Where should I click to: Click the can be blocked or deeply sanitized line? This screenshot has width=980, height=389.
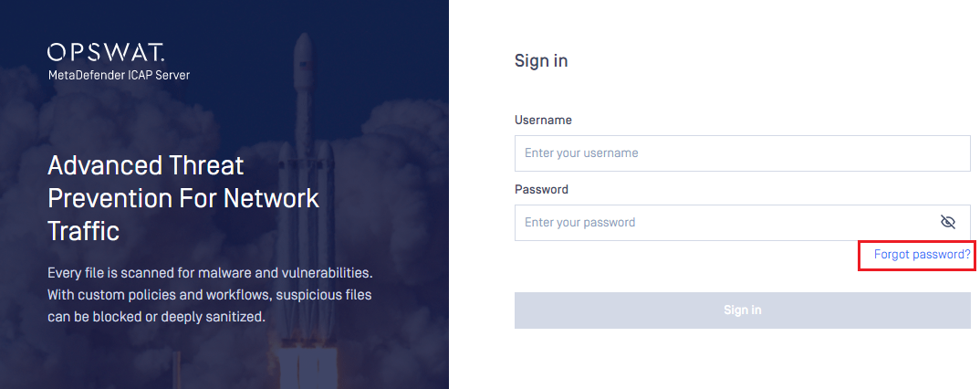tap(157, 317)
